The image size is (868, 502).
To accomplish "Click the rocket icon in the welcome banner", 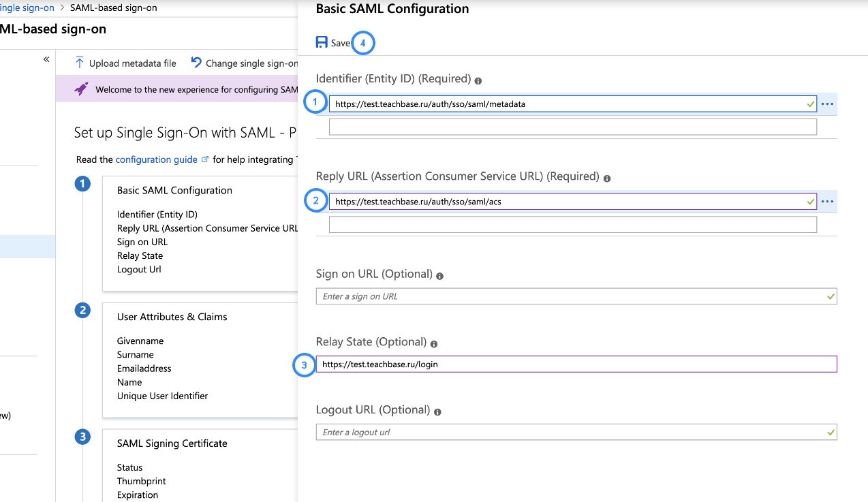I will [x=81, y=89].
